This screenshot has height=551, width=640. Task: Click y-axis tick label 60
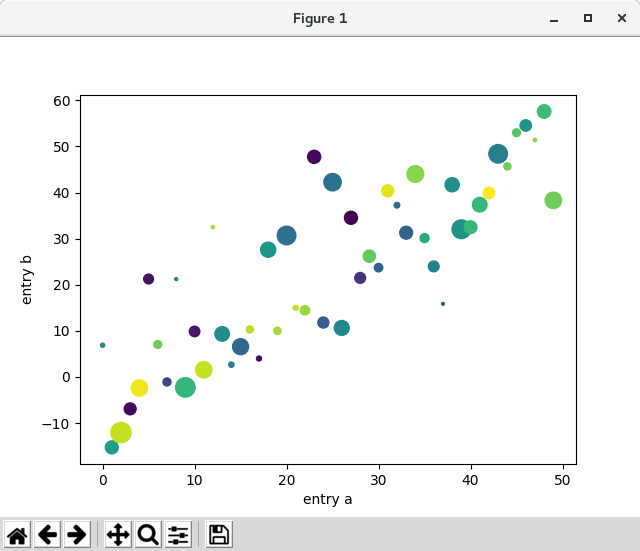pyautogui.click(x=62, y=101)
